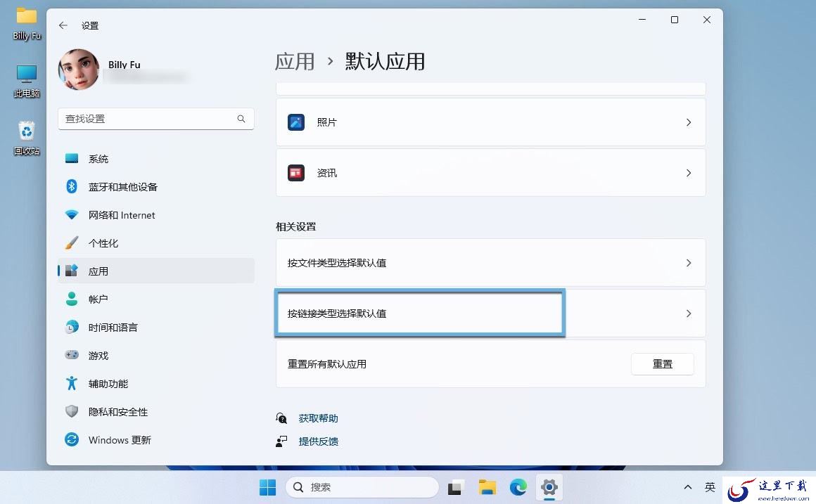The height and width of the screenshot is (504, 816).
Task: Open the 获取帮助 link
Action: point(318,418)
